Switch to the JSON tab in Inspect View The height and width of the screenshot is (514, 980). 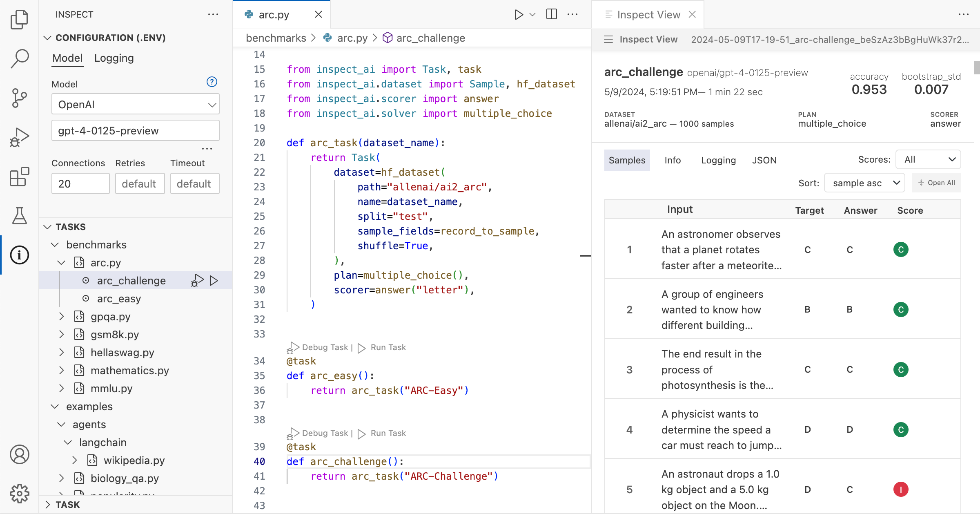(764, 159)
